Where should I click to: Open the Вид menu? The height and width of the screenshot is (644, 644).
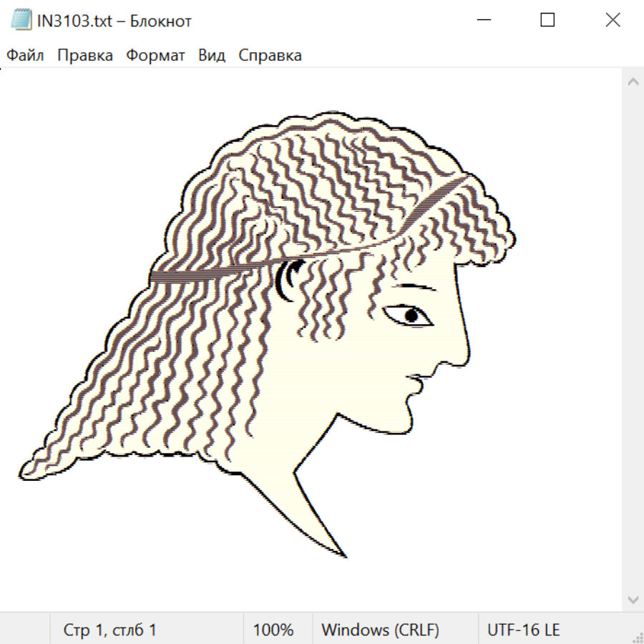click(212, 56)
